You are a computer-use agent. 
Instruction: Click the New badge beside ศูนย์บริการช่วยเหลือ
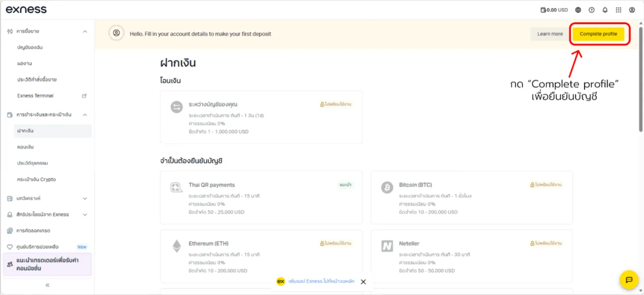82,247
